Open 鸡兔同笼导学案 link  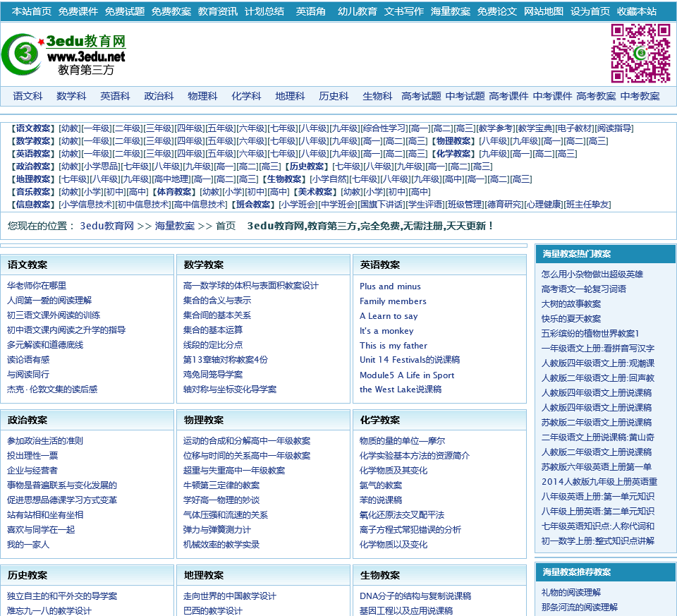pos(213,375)
